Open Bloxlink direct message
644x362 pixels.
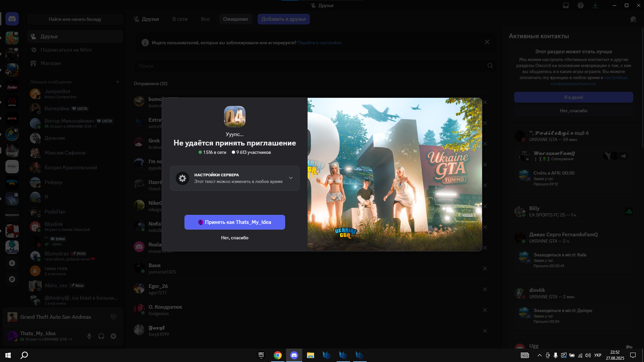coord(75,227)
